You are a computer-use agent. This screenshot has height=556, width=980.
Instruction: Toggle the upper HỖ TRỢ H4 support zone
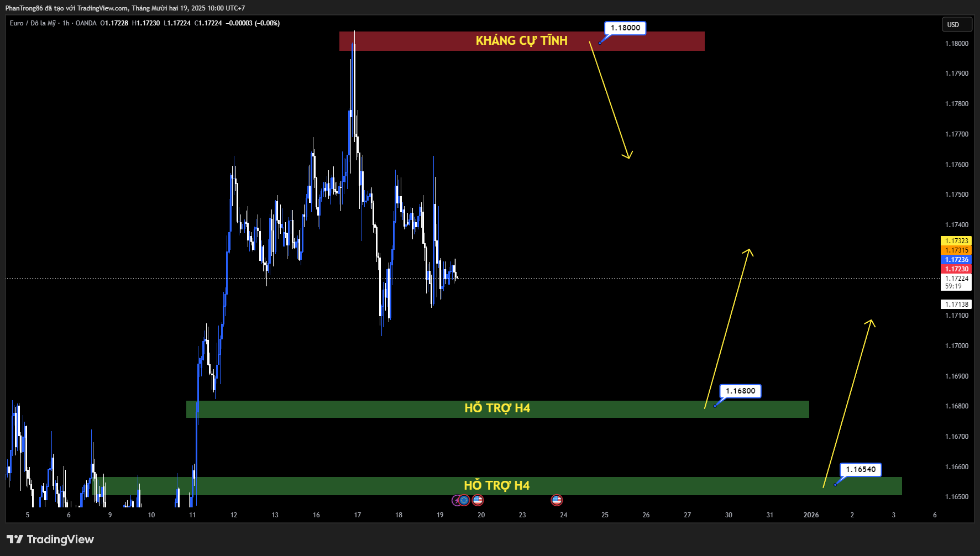tap(497, 408)
